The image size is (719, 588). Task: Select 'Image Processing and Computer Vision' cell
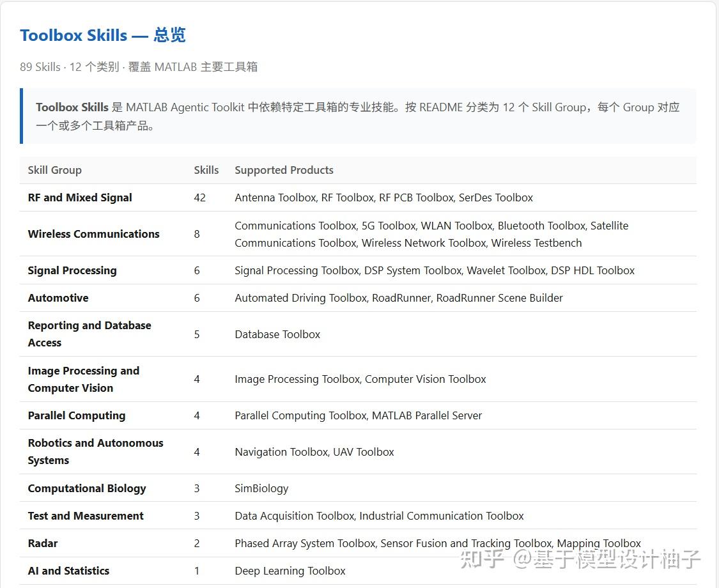coord(84,379)
